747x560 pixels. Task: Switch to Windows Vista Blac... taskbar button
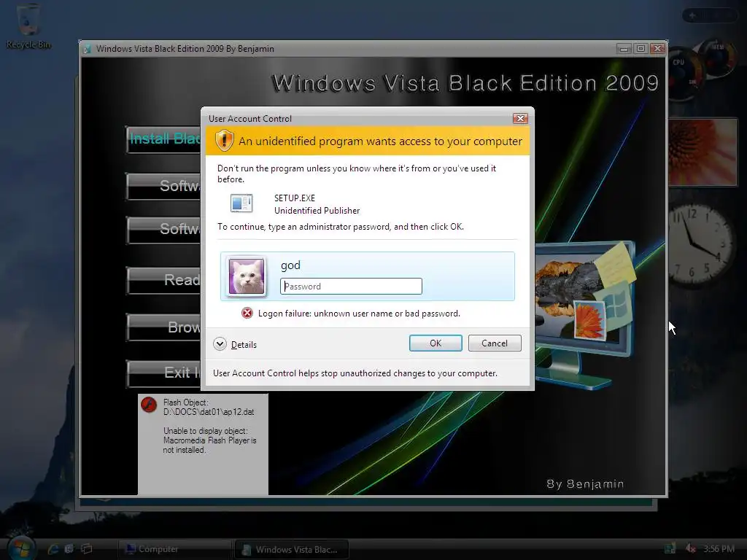[292, 549]
